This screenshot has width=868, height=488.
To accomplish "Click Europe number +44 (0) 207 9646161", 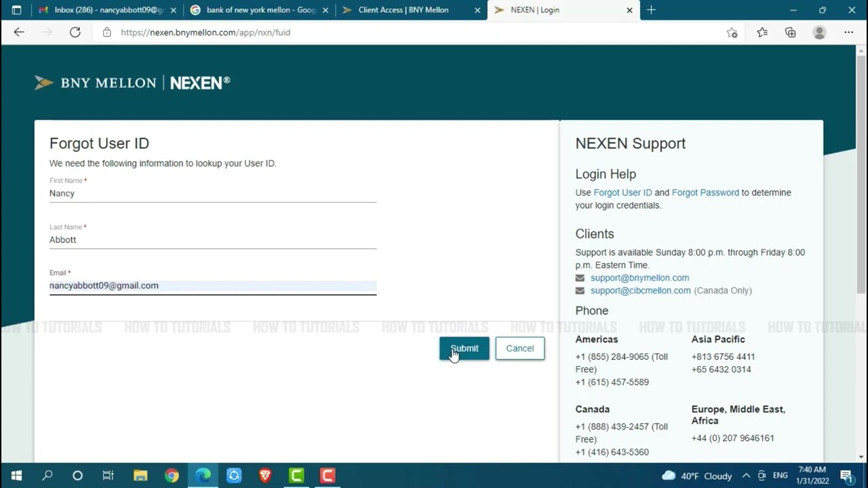I will tap(733, 438).
